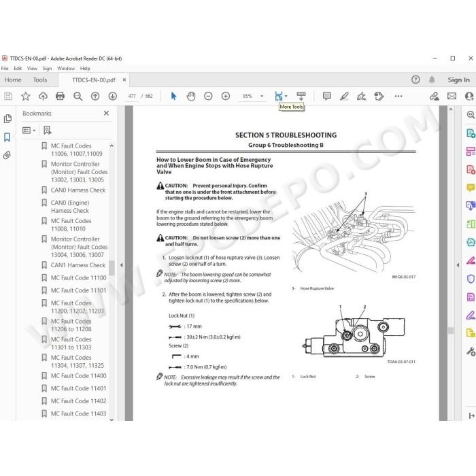Collapse the left navigation pane arrow
This screenshot has height=476, width=476.
tap(122, 265)
